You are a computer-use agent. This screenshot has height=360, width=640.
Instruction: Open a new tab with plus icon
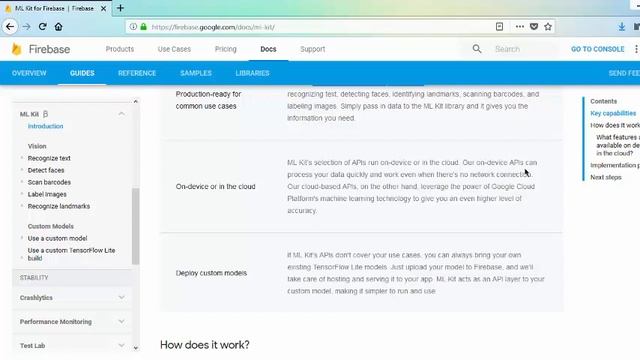(x=120, y=8)
